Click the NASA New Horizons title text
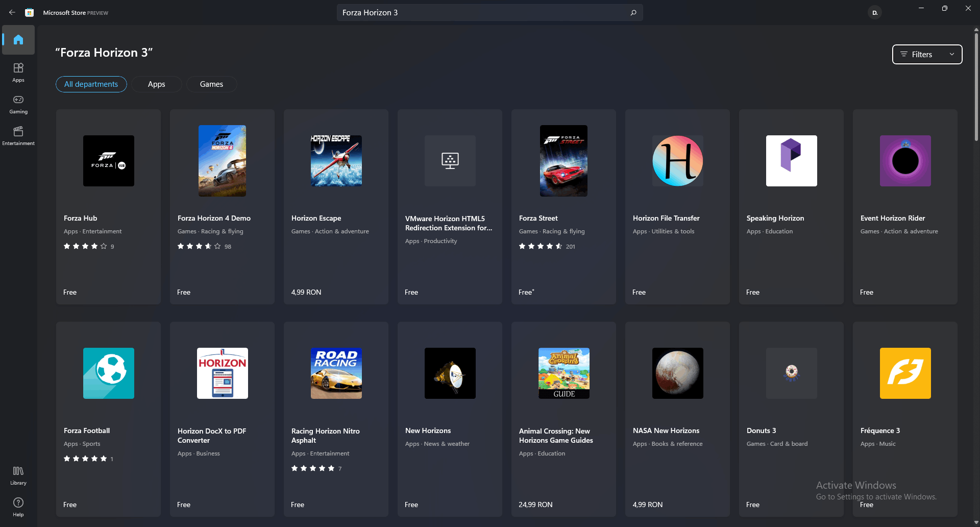Image resolution: width=980 pixels, height=527 pixels. coord(666,430)
